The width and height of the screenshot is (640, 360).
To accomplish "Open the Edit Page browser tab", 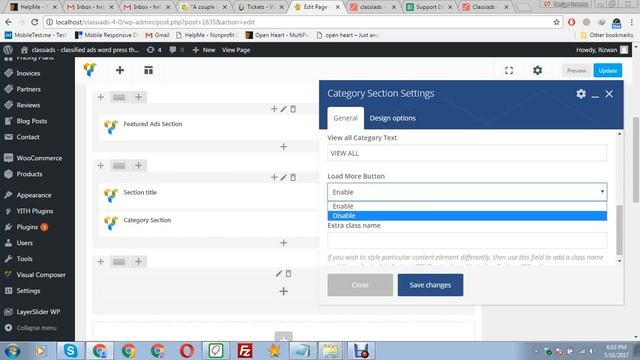I will 316,7.
